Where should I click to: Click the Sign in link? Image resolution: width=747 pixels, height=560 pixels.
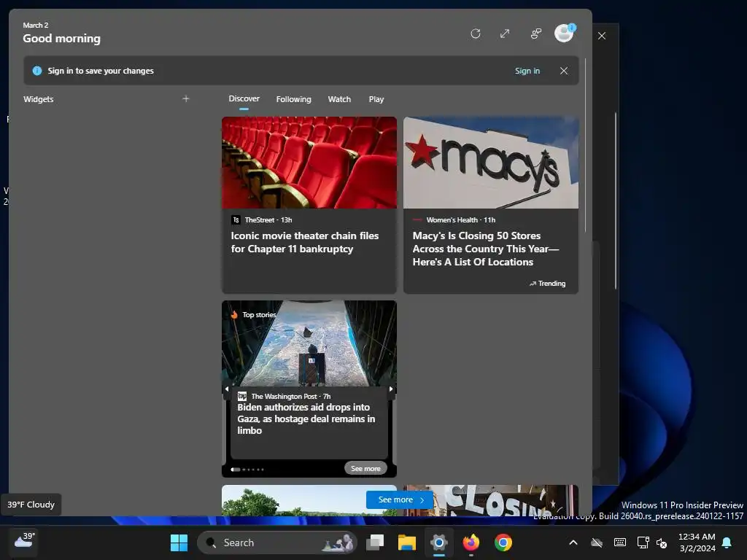pos(527,71)
